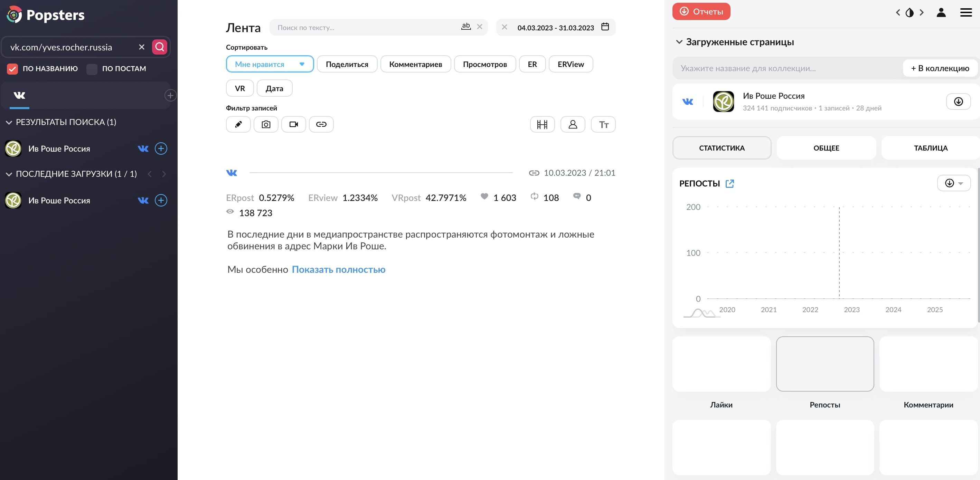Collapse Загруженные страницы section
Screen dimensions: 980x480
[x=679, y=42]
